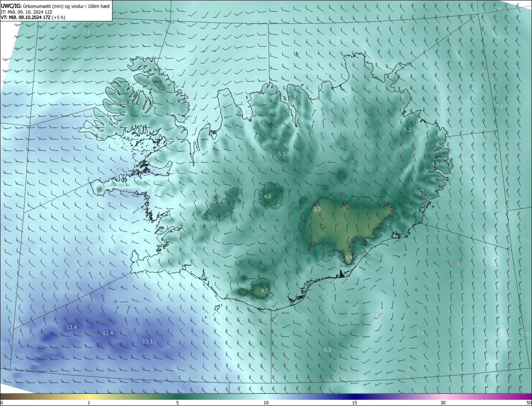Click the legend tick labelled 0
The height and width of the screenshot is (406, 532).
(1, 403)
